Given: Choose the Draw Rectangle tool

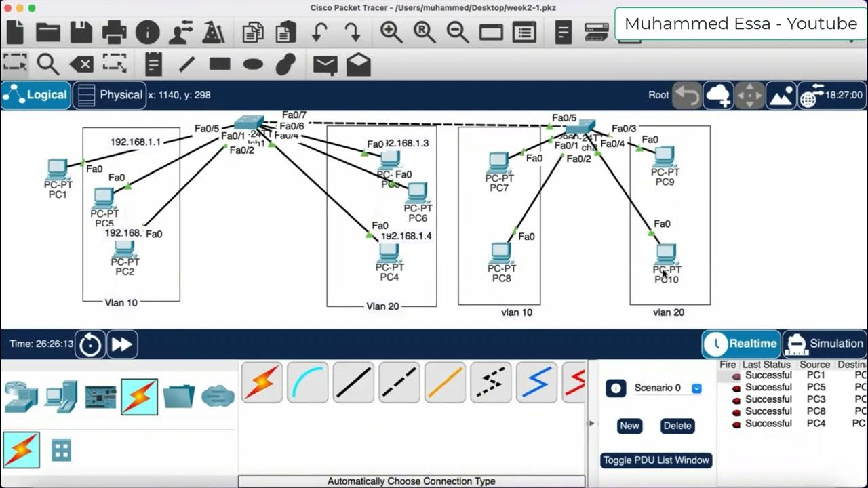Looking at the screenshot, I should (220, 64).
